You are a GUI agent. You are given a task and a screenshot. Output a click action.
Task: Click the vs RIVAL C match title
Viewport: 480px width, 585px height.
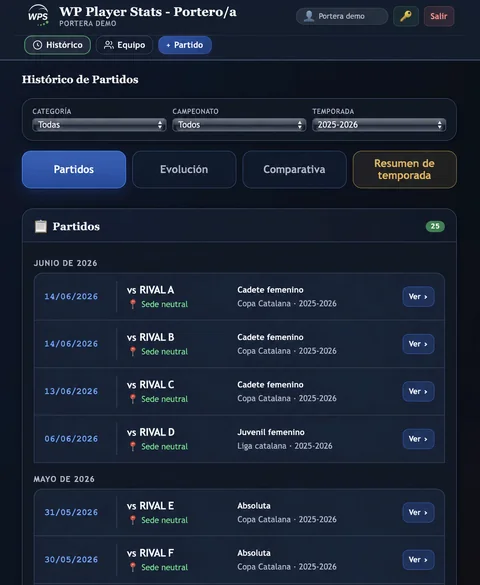tap(150, 385)
